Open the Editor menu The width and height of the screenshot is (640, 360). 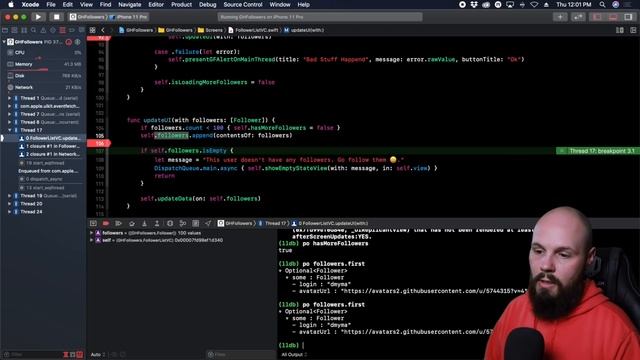156,4
